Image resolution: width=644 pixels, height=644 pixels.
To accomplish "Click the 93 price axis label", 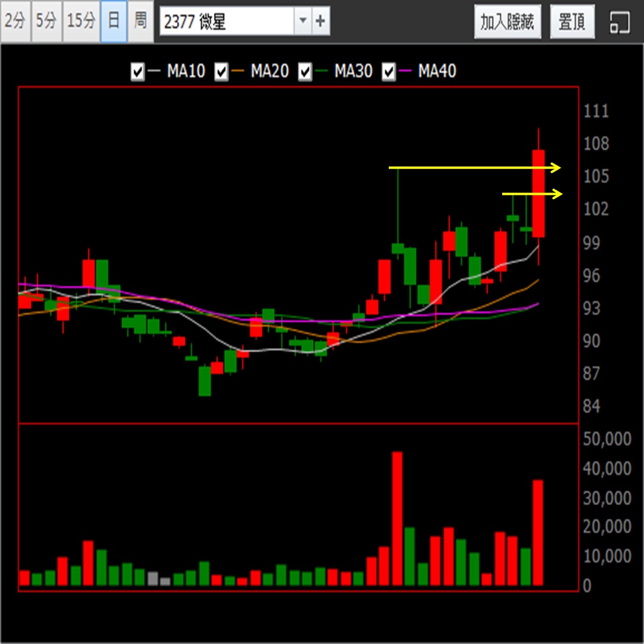I will tap(592, 308).
